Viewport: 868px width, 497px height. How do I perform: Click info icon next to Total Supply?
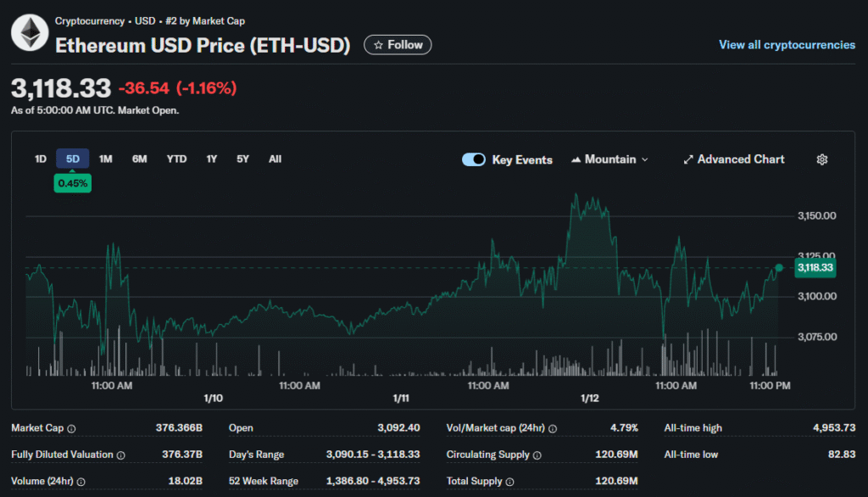(x=511, y=482)
